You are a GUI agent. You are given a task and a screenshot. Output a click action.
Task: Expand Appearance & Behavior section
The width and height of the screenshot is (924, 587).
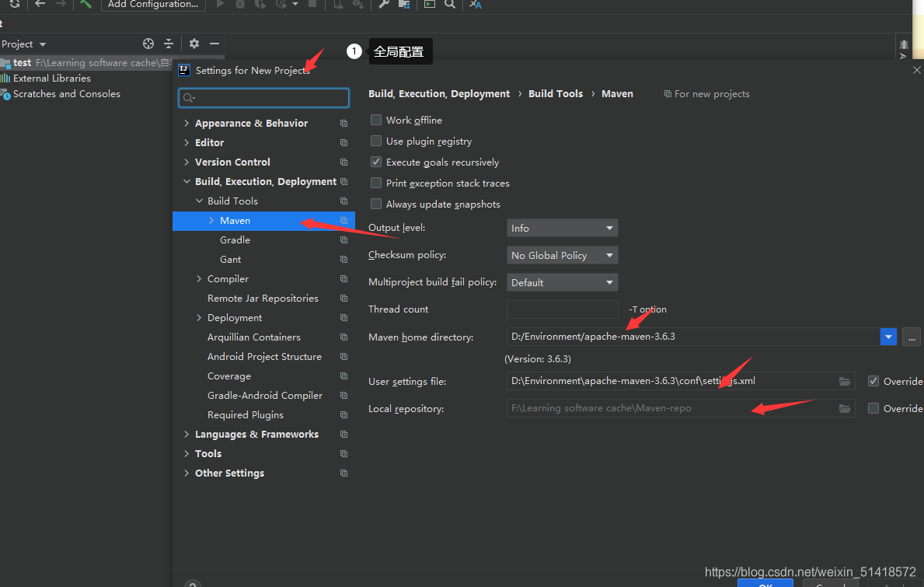(x=187, y=123)
